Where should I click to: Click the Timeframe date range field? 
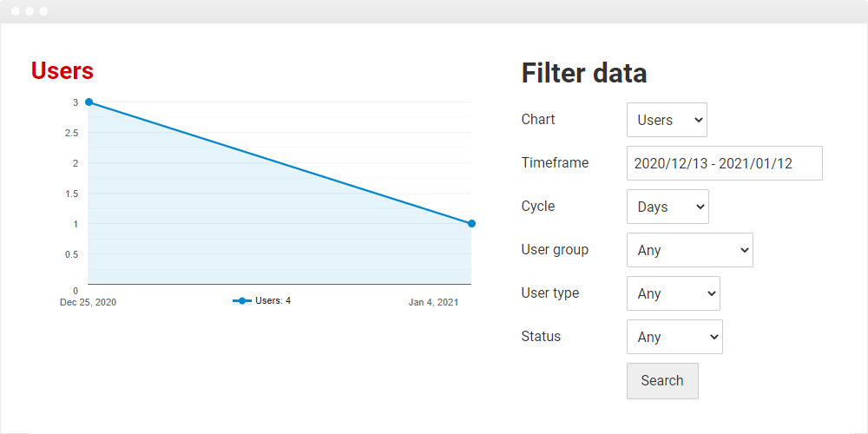724,163
